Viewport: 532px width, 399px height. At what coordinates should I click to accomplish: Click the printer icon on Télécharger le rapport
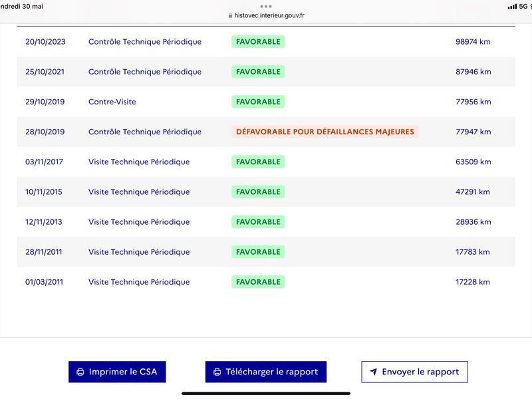click(217, 372)
